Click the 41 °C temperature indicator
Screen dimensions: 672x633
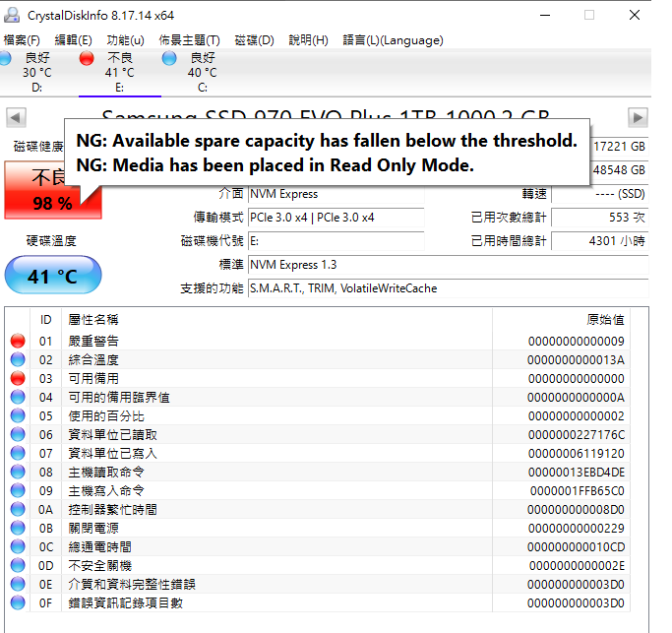click(x=53, y=277)
